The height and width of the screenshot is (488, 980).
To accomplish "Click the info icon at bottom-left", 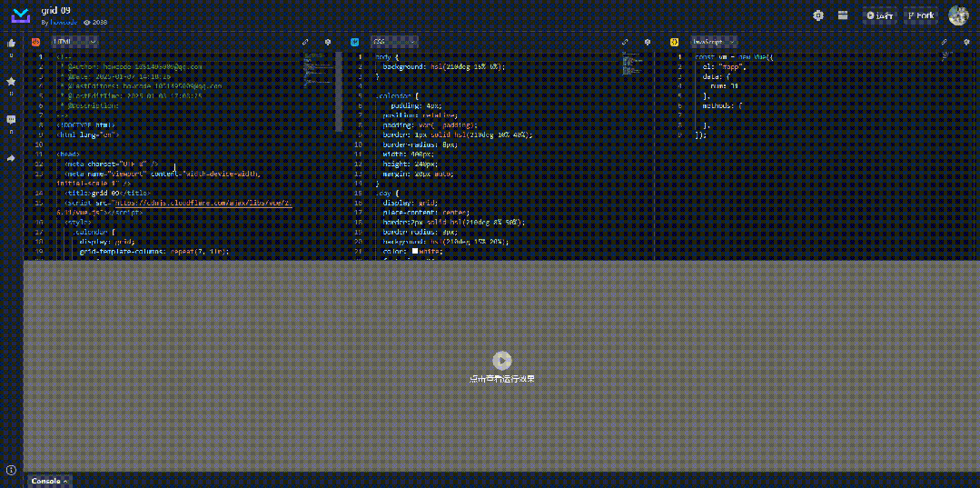I will pyautogui.click(x=11, y=469).
